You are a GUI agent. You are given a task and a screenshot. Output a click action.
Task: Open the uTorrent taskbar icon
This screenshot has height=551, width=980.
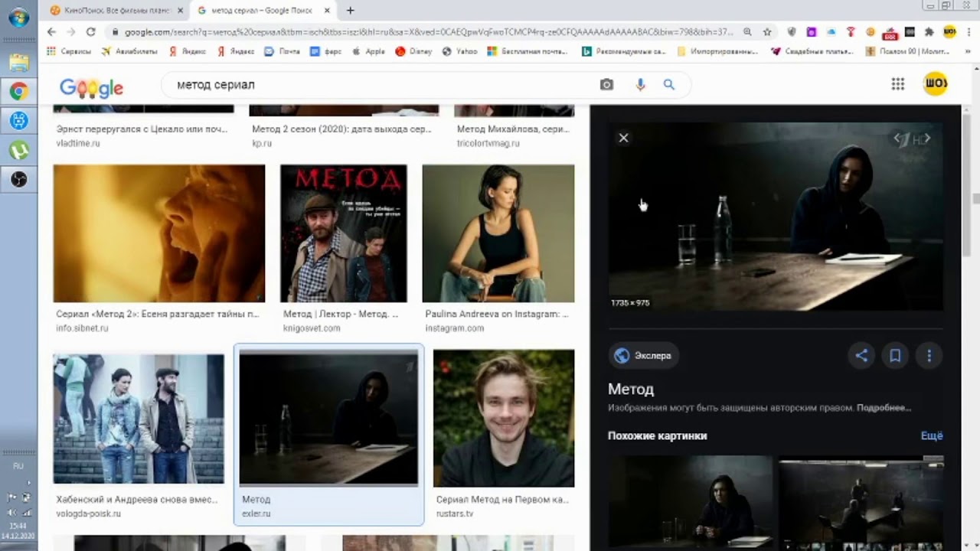pos(19,150)
